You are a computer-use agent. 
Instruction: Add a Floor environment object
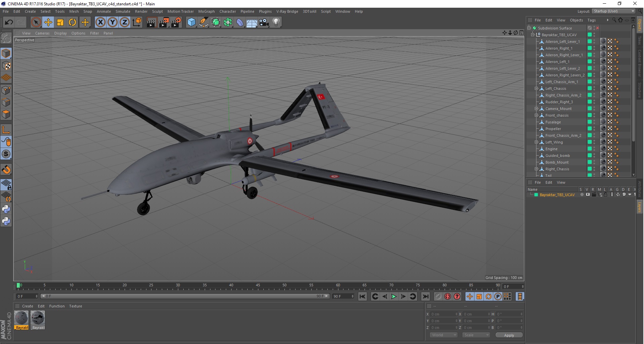(252, 22)
